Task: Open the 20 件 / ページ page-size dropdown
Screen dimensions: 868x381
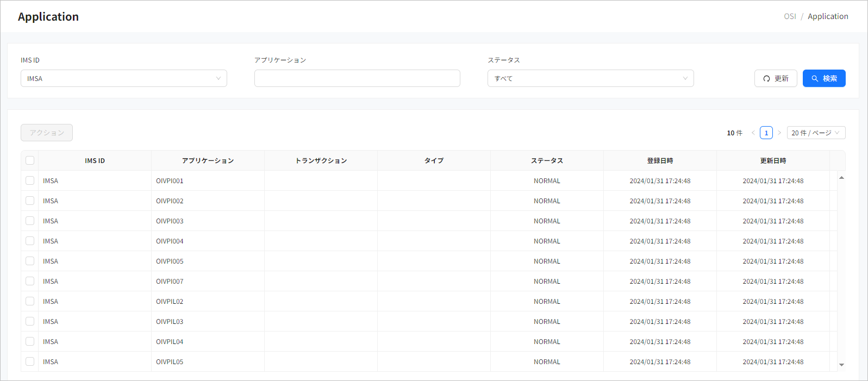Action: (x=815, y=133)
